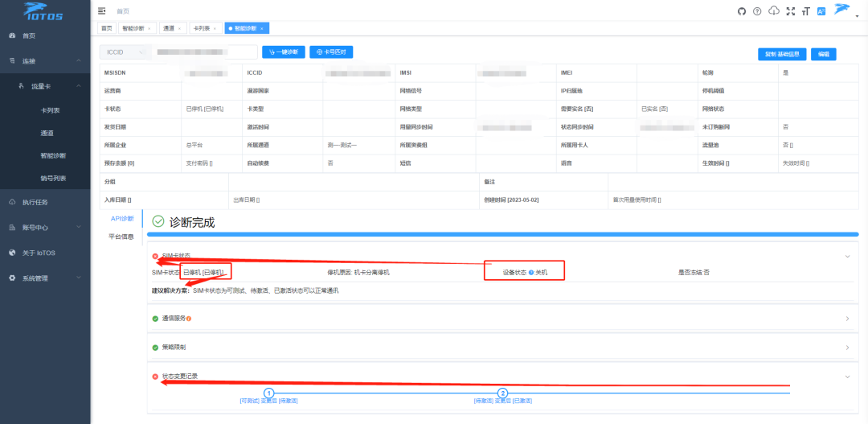
Task: Click info icon beside 设备状态
Action: point(532,273)
